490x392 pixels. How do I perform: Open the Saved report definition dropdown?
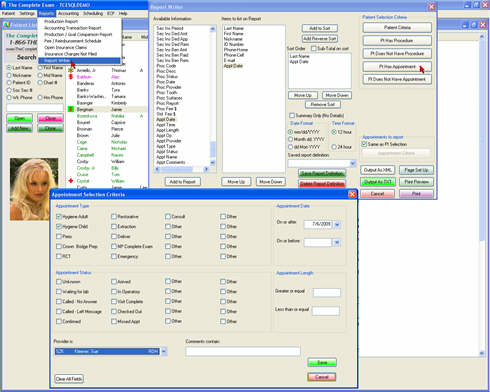[x=353, y=163]
